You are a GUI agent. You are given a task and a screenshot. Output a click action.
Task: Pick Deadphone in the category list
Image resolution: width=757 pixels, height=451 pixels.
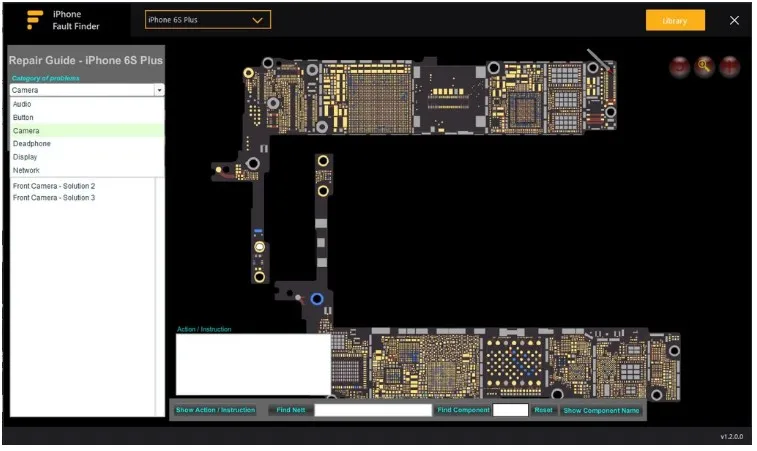coord(87,144)
